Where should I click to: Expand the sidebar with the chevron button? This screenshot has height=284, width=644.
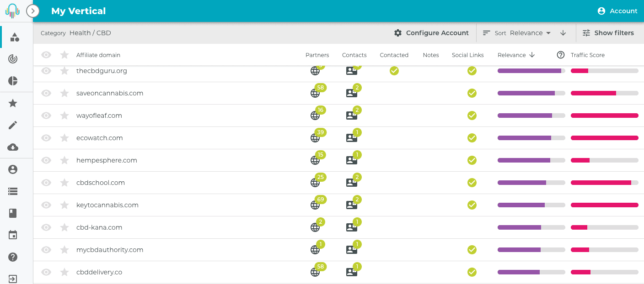[33, 11]
